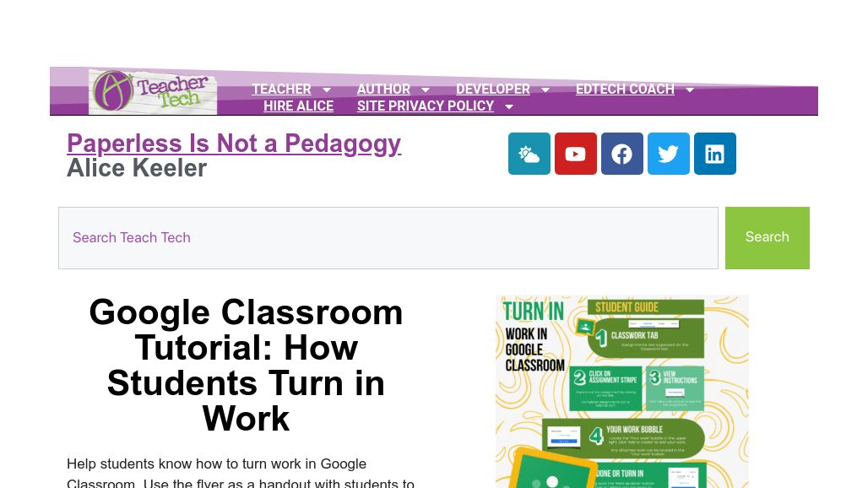Image resolution: width=868 pixels, height=488 pixels.
Task: Open the DEVELOPER menu item
Action: click(x=492, y=89)
